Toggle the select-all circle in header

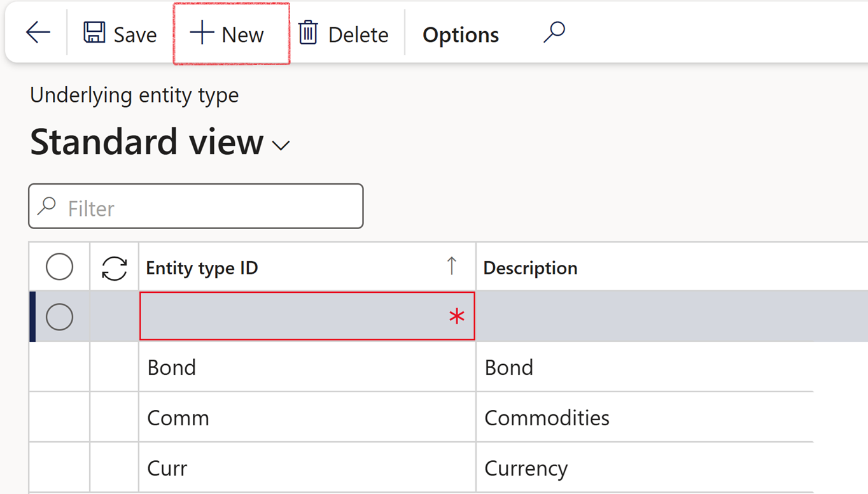59,267
